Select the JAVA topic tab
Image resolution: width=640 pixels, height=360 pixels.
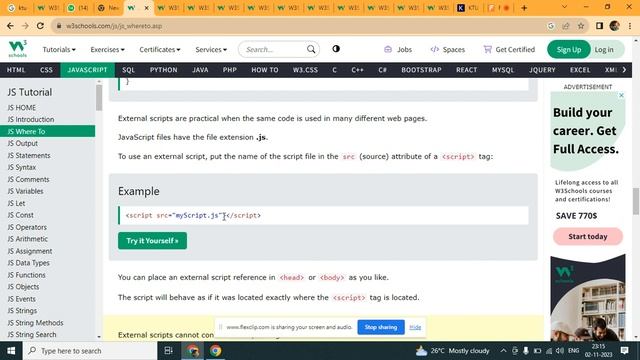click(200, 70)
